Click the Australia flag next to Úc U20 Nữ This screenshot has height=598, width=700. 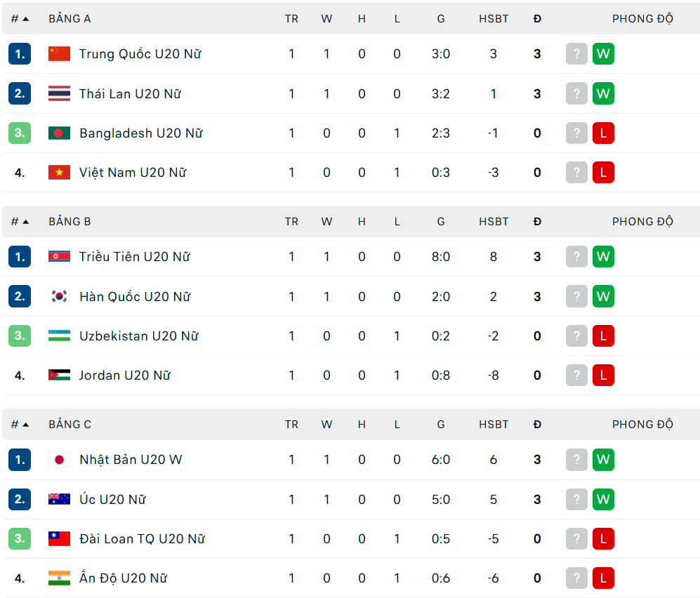click(60, 499)
